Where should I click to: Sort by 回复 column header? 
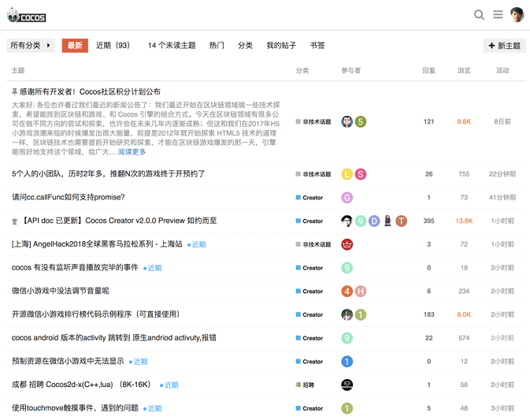(x=428, y=70)
